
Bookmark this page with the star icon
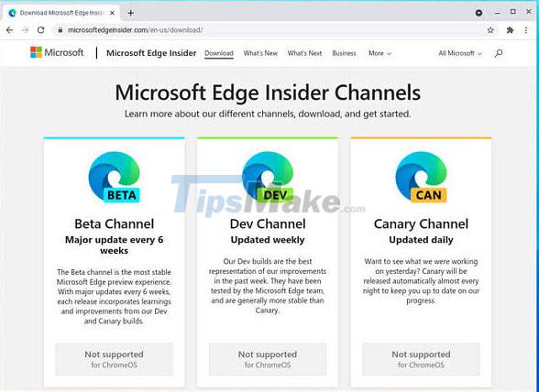pos(490,30)
